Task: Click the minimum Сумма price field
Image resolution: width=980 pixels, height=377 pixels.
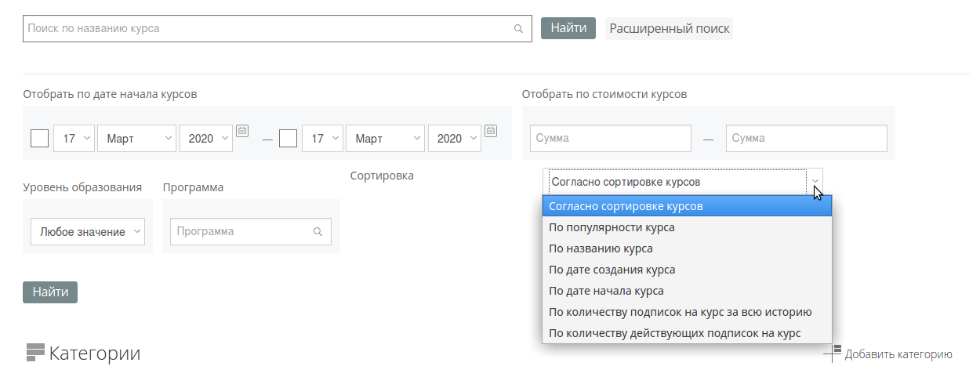Action: 610,139
